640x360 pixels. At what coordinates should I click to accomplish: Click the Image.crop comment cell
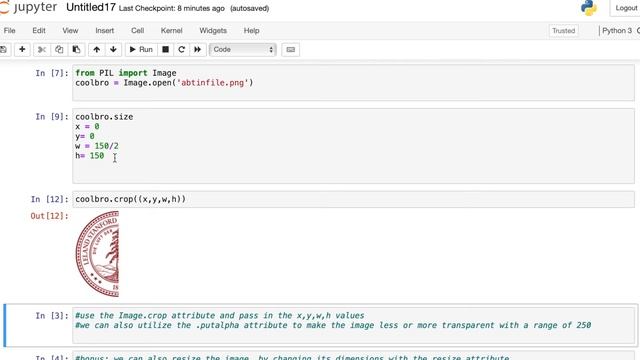click(353, 325)
